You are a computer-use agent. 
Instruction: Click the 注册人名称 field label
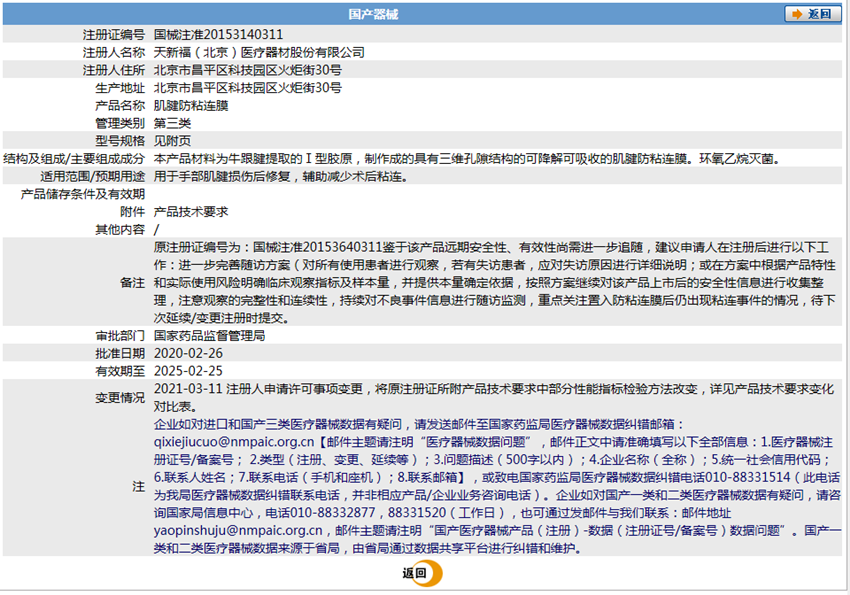coord(114,53)
